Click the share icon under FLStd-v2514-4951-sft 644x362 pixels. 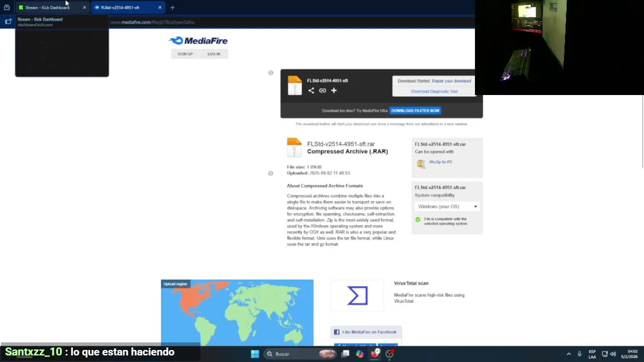(x=311, y=90)
